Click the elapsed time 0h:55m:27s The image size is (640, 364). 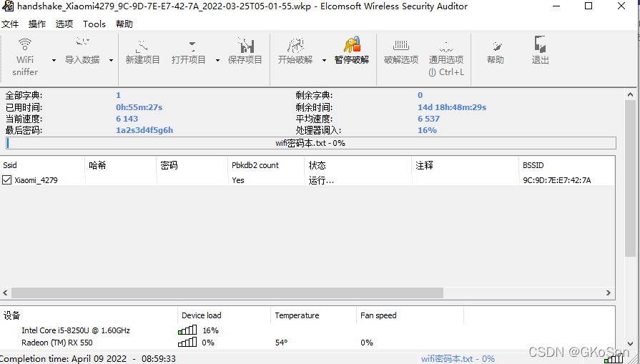(139, 107)
